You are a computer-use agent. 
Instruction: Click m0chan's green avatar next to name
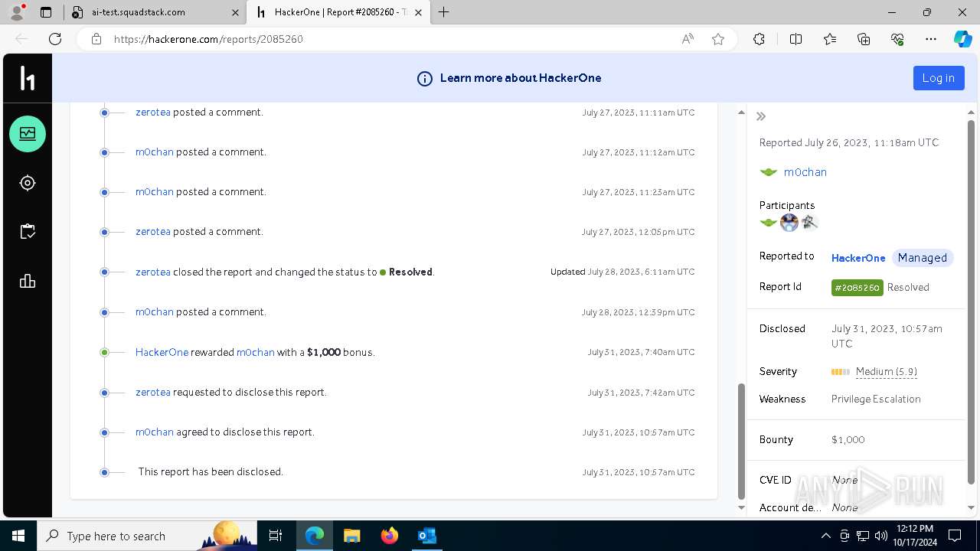click(769, 172)
